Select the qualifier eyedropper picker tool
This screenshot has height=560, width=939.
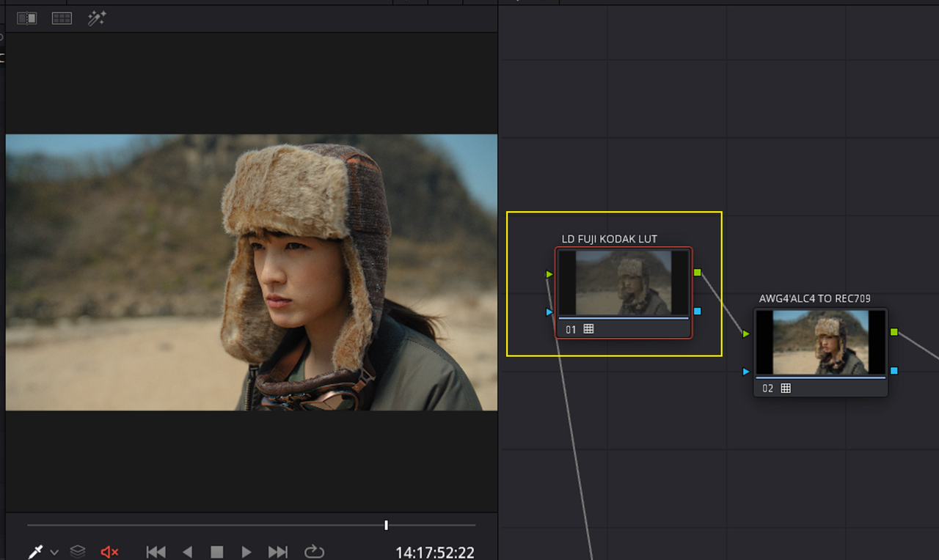point(34,552)
